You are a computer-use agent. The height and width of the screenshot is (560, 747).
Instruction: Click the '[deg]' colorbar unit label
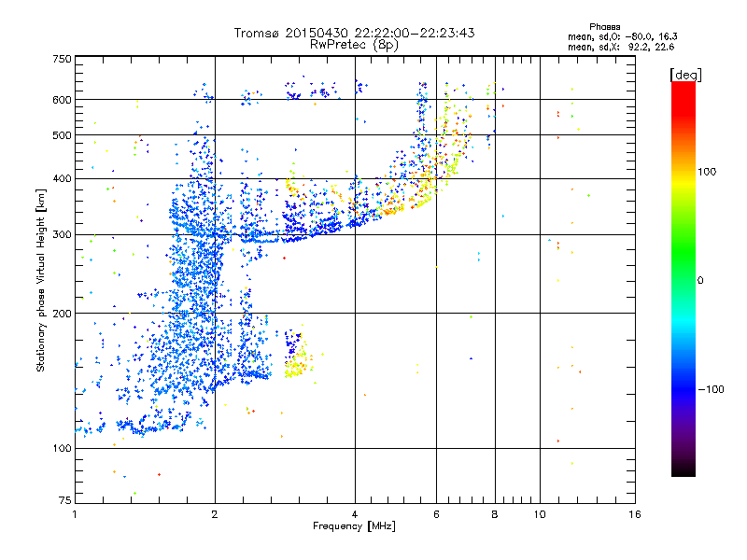tap(685, 75)
